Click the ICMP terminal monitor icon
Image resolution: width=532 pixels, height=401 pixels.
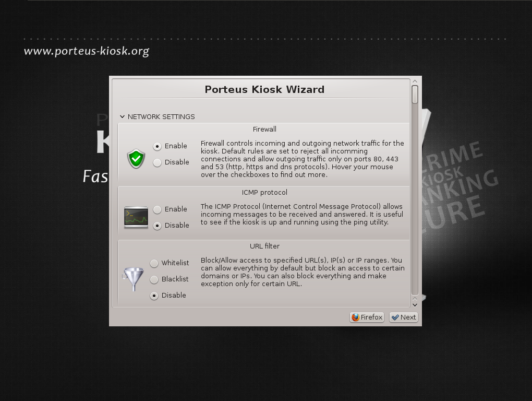coord(136,217)
